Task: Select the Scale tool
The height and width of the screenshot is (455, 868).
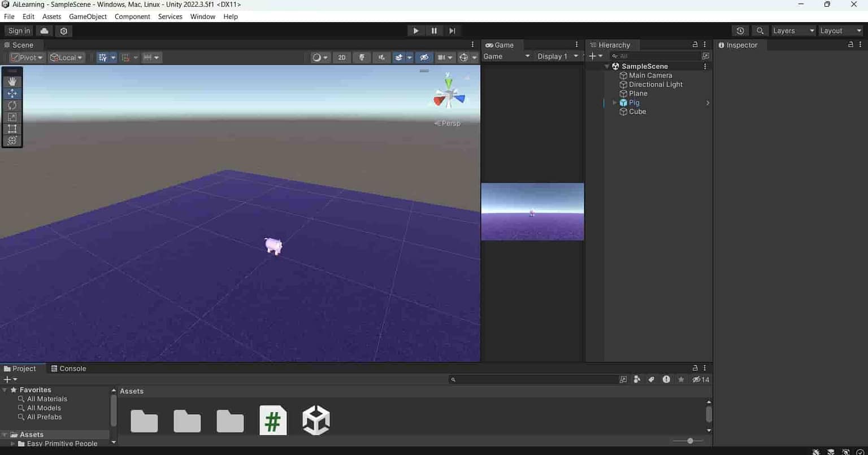Action: point(12,117)
